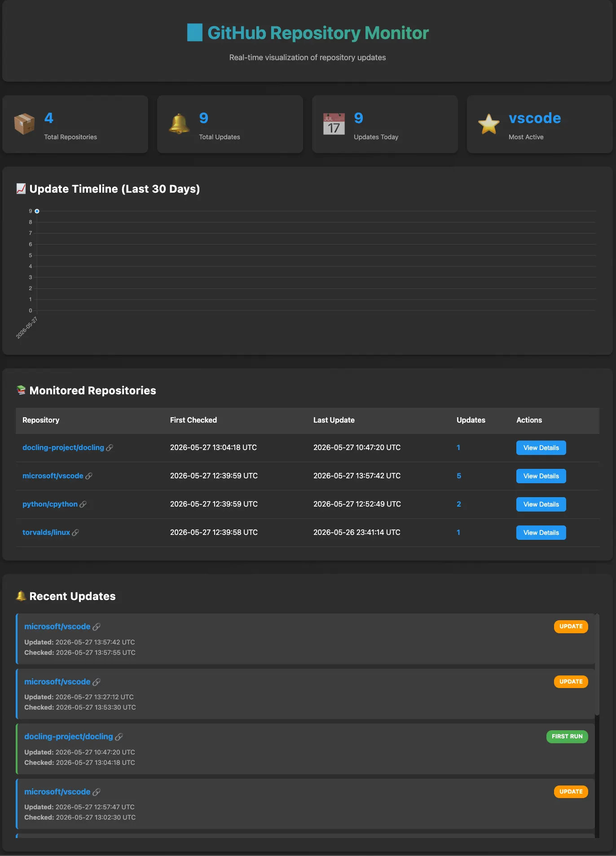Click the FIRST RUN badge on docling entry
This screenshot has width=616, height=856.
click(567, 737)
